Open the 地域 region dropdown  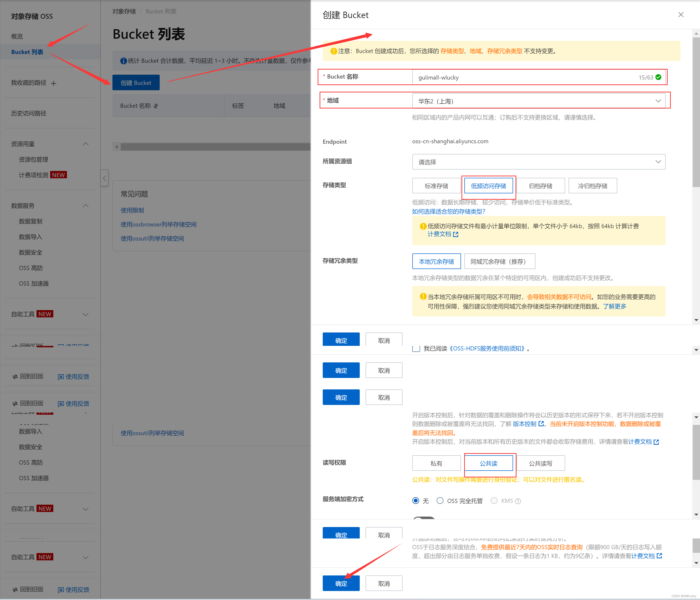539,101
